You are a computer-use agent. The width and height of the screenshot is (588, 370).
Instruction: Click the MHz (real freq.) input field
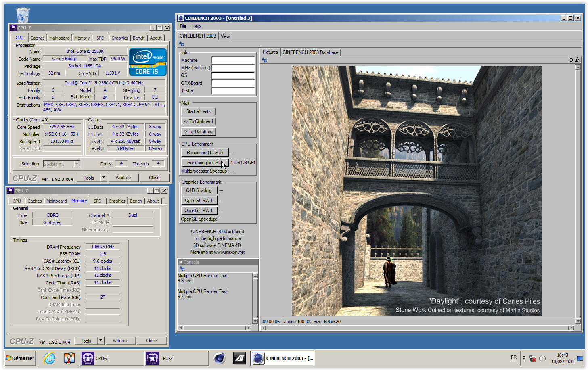point(233,68)
